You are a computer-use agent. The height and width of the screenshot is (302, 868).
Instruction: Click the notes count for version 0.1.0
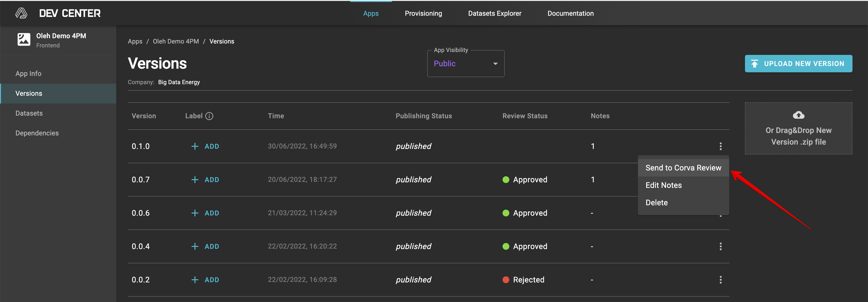(x=593, y=146)
